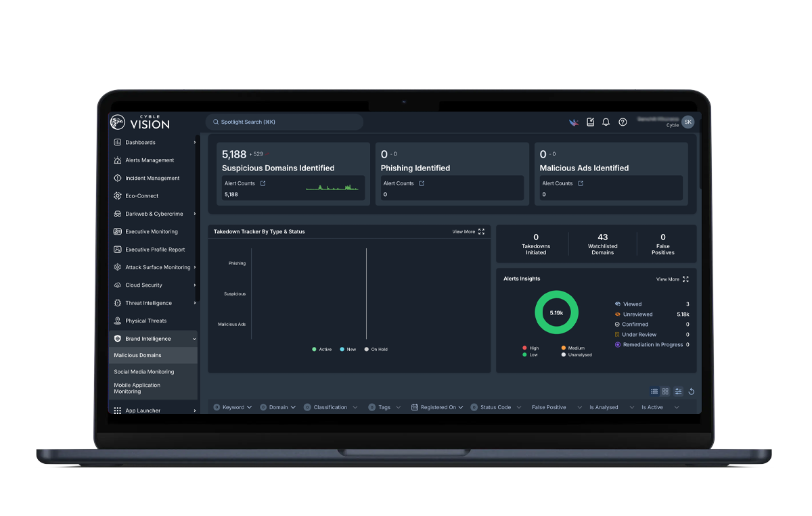Screen dimensions: 812x516
Task: Open the notes icon in the header
Action: [x=590, y=122]
